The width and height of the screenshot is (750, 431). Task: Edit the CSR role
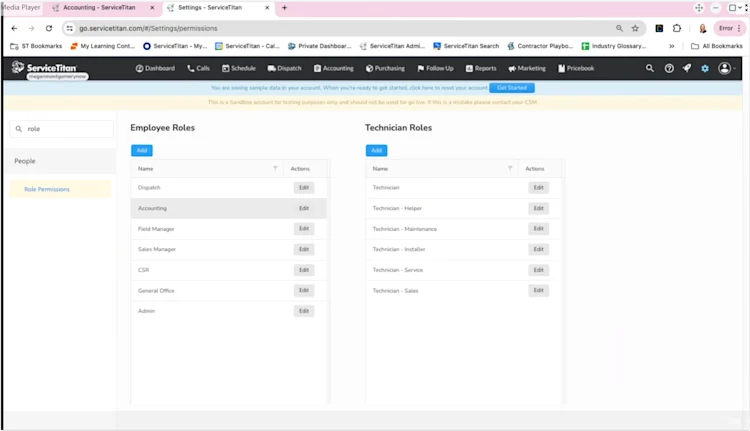304,270
